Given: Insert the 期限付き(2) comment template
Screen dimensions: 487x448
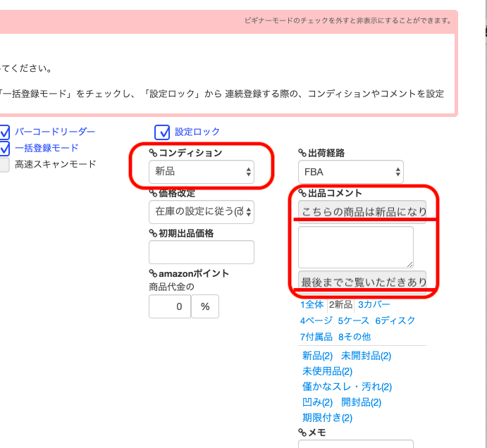Looking at the screenshot, I should pos(327,418).
